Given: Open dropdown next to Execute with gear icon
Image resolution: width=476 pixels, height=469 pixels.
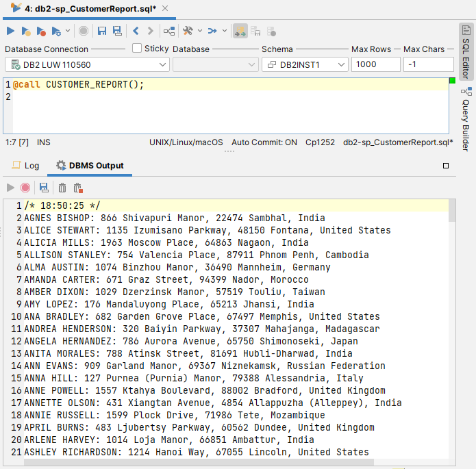Looking at the screenshot, I should [68, 31].
